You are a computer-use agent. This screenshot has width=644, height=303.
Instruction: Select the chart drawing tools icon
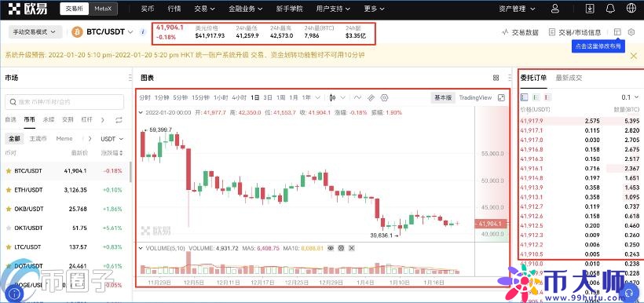pyautogui.click(x=371, y=97)
